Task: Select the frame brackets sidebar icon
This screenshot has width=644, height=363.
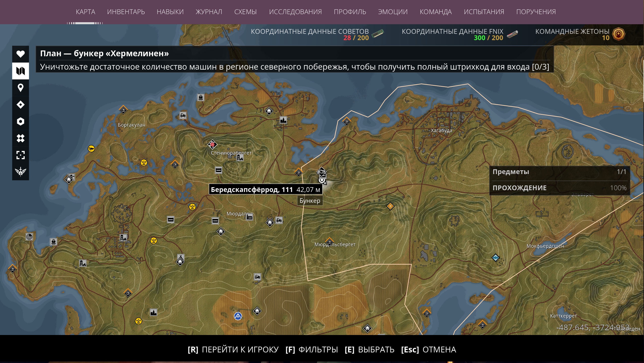Action: 20,155
